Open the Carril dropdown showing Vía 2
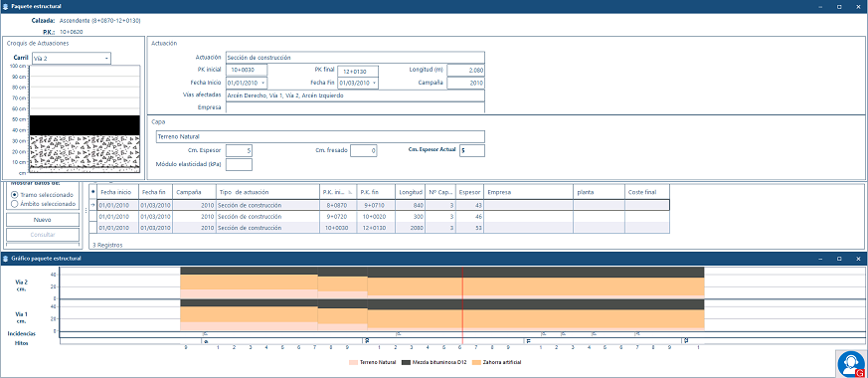Image resolution: width=868 pixels, height=378 pixels. tap(71, 58)
